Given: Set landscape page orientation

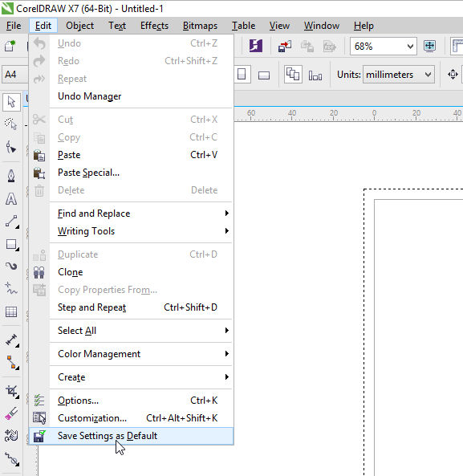Looking at the screenshot, I should (x=264, y=75).
